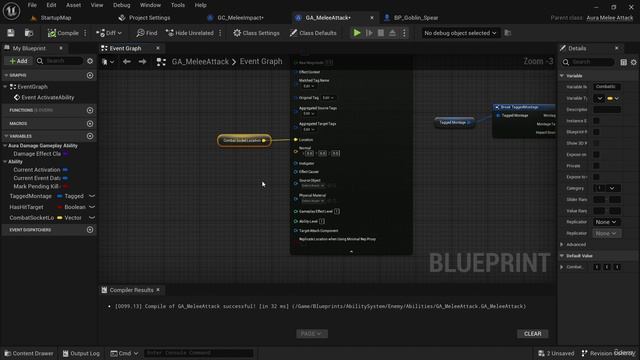The image size is (640, 360).
Task: Open the Tools menu
Action: click(x=178, y=5)
